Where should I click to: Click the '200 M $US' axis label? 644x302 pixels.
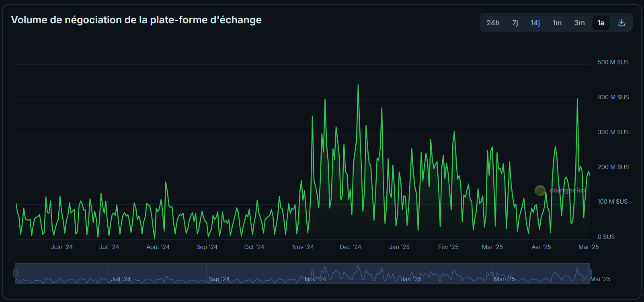613,167
